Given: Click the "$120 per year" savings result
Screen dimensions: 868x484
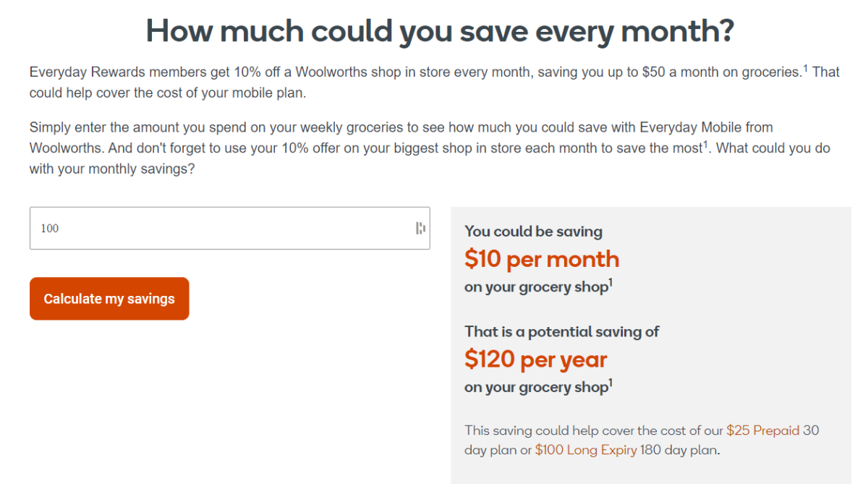Looking at the screenshot, I should (x=536, y=359).
